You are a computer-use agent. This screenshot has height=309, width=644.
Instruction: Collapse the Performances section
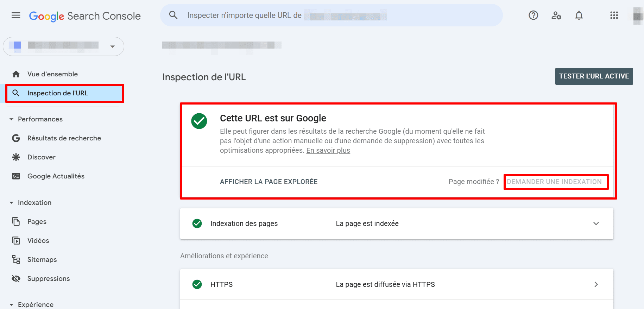pos(12,119)
